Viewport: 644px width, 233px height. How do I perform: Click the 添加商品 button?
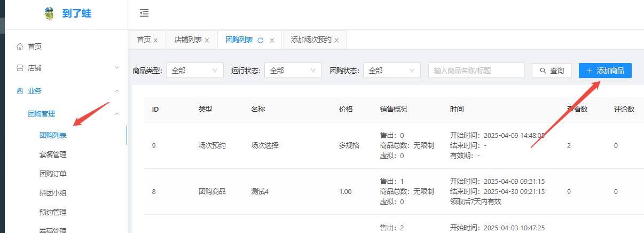pyautogui.click(x=605, y=70)
